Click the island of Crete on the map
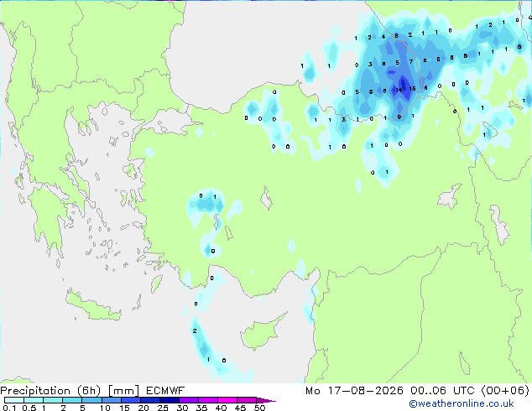532x411 pixels. coord(93,305)
